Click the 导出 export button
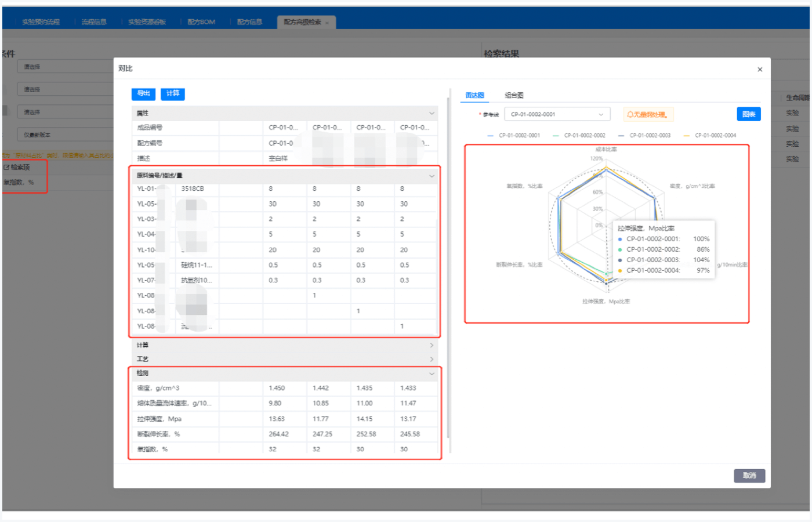 pyautogui.click(x=143, y=93)
